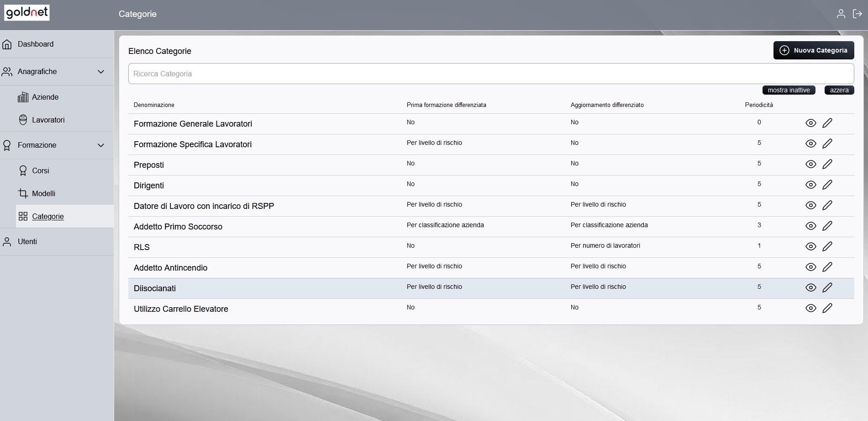Click the Anagrafiche people icon
This screenshot has height=421, width=868.
[7, 72]
